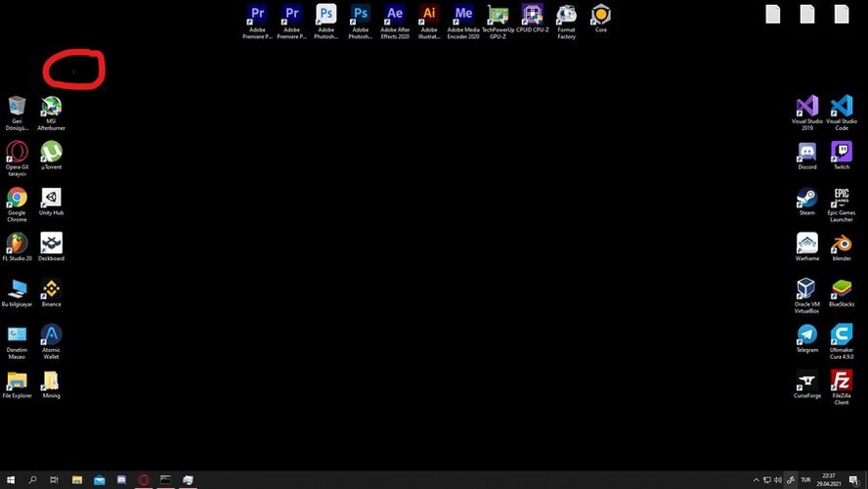Select Denetim Masası (Control Panel) icon

click(x=18, y=341)
